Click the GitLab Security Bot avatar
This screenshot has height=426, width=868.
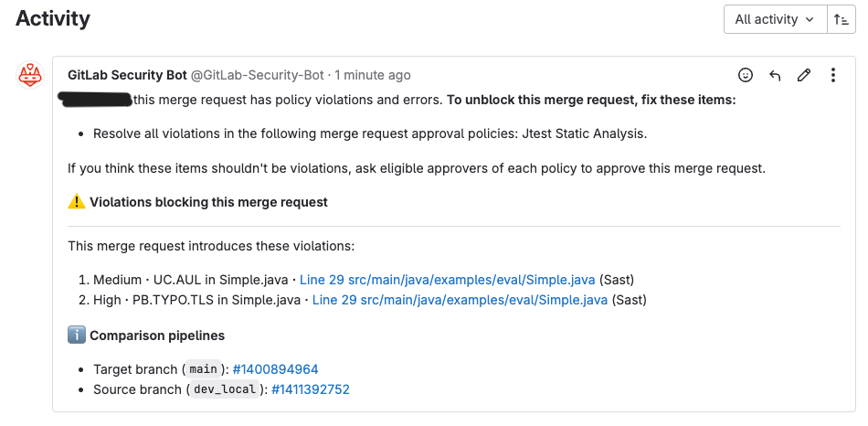pos(31,75)
